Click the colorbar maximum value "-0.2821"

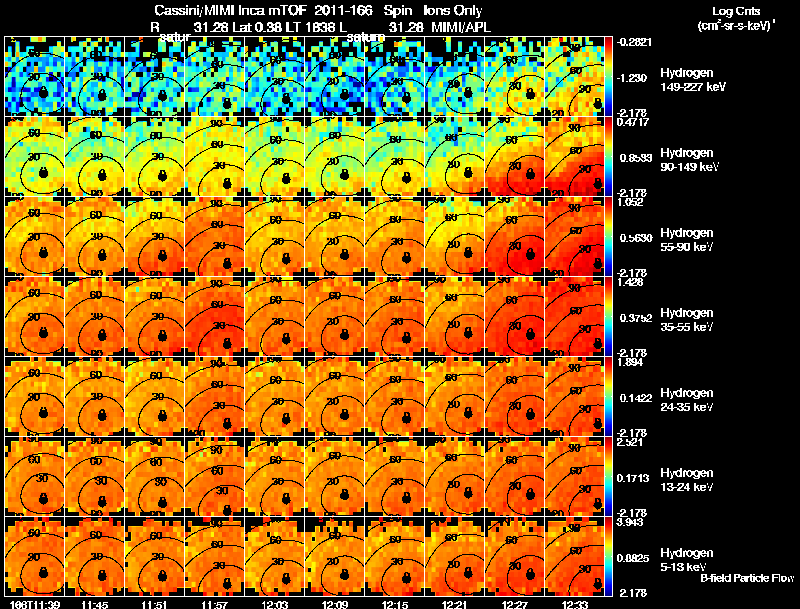(x=634, y=42)
